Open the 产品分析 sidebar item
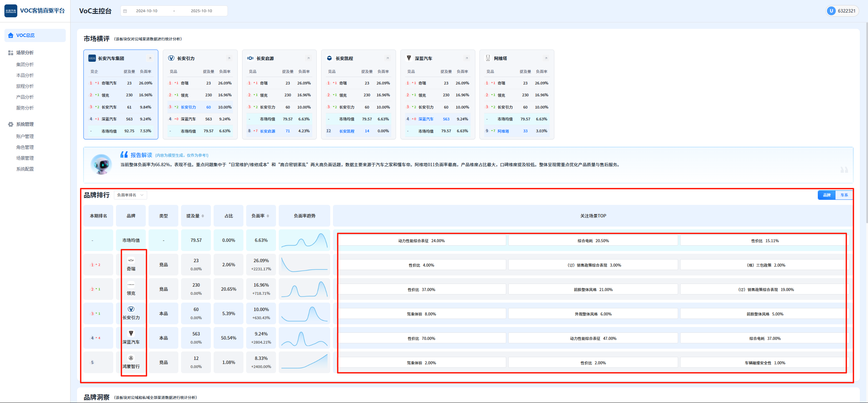The image size is (868, 403). [25, 97]
